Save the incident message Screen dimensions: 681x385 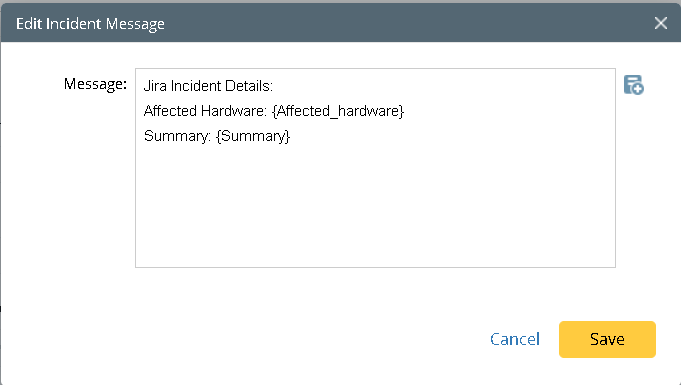pyautogui.click(x=607, y=339)
